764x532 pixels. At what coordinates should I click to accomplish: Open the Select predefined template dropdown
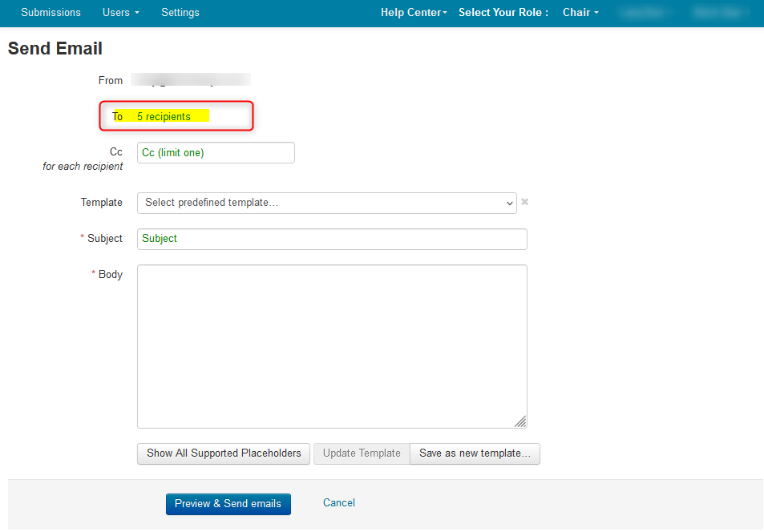(x=327, y=203)
